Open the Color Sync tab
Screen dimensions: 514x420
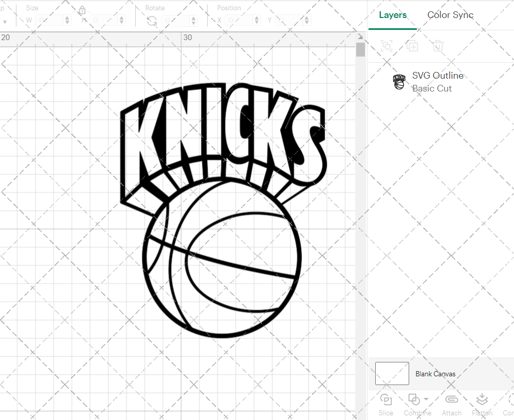450,15
